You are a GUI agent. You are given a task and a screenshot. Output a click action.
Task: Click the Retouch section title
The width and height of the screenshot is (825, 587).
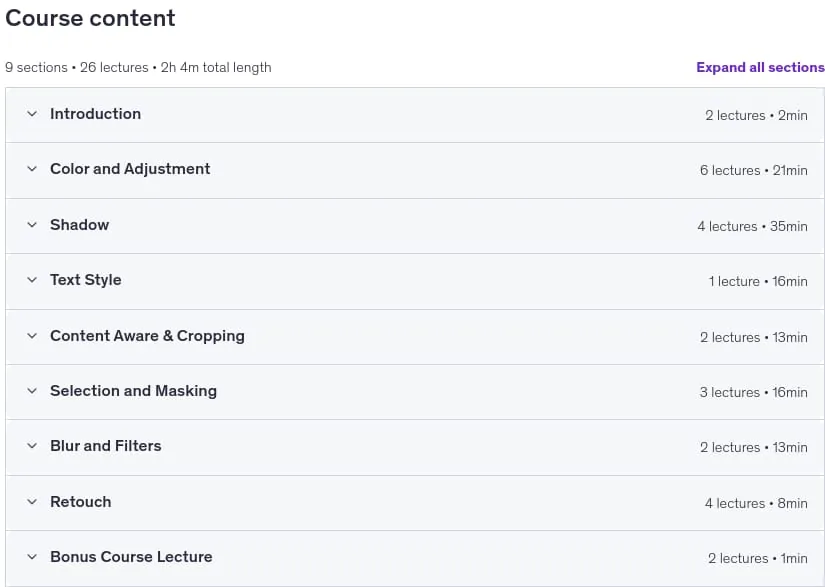[x=81, y=502]
